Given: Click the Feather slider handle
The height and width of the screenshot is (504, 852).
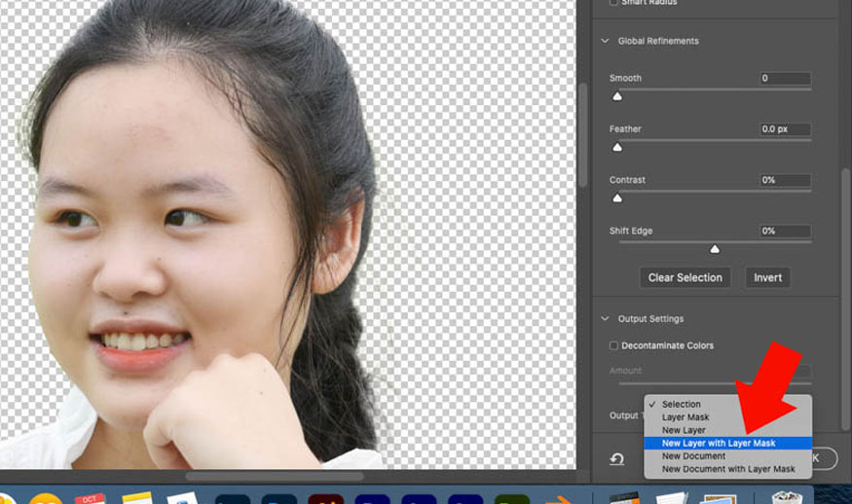Looking at the screenshot, I should tap(617, 148).
